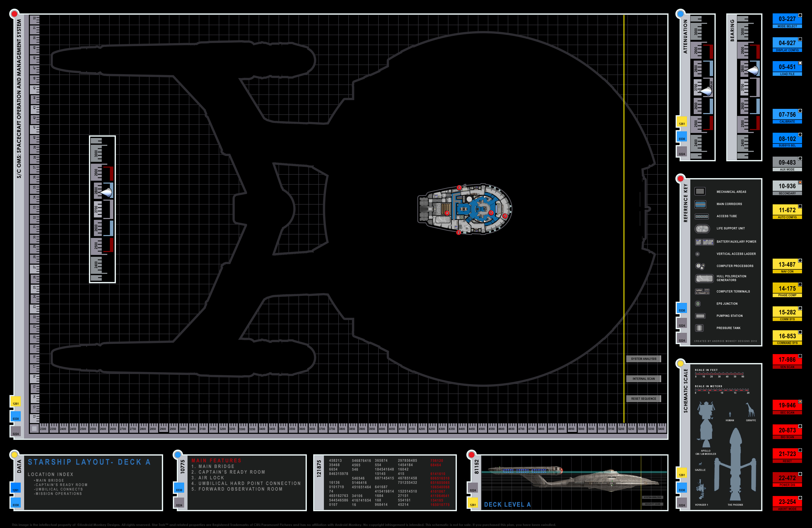
Task: Select red marker 2 on deck plan
Action: (x=458, y=232)
